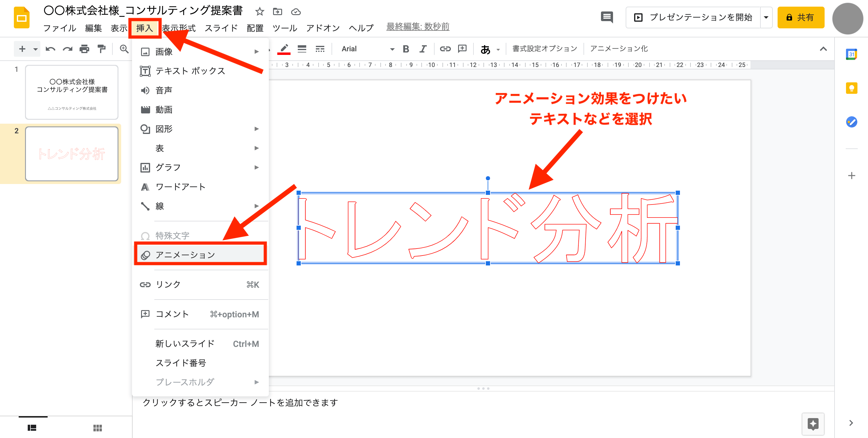Expand the 線 submenu
Viewport: 868px width, 438px height.
click(200, 206)
